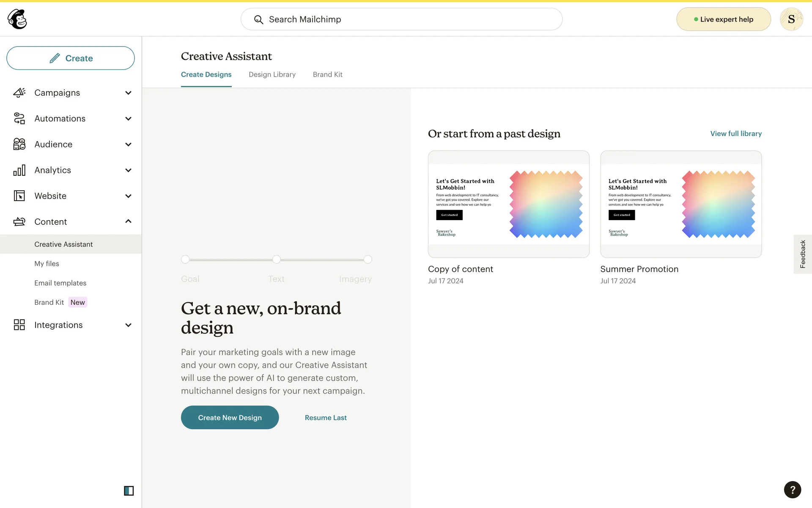Switch to the Brand Kit tab
The image size is (812, 508).
(327, 75)
